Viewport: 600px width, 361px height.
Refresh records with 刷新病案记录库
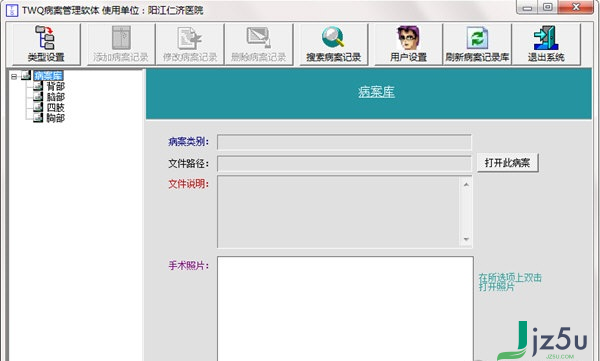477,44
